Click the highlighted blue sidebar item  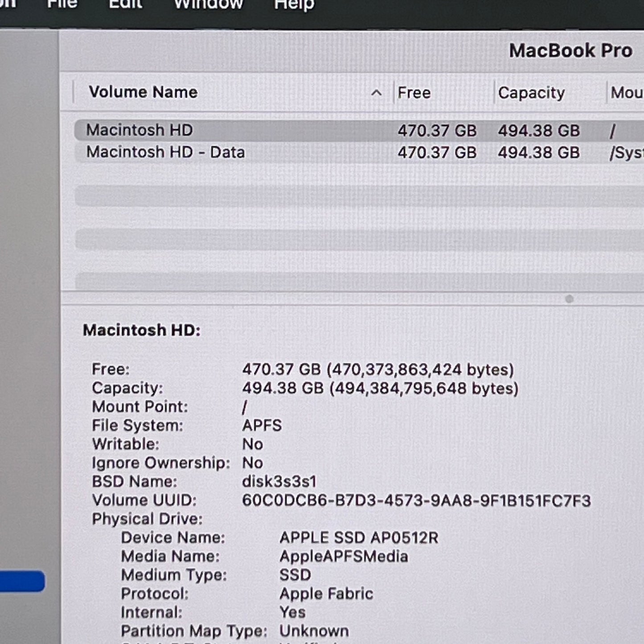click(x=22, y=582)
